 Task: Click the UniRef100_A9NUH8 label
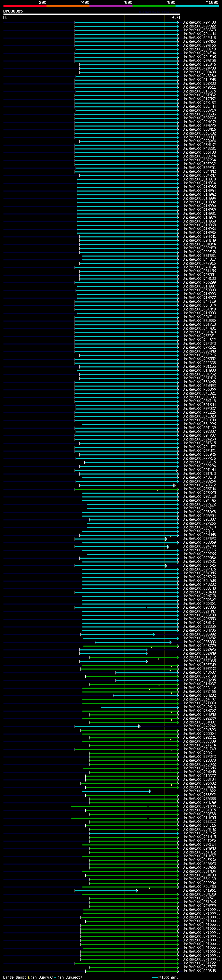click(x=199, y=535)
